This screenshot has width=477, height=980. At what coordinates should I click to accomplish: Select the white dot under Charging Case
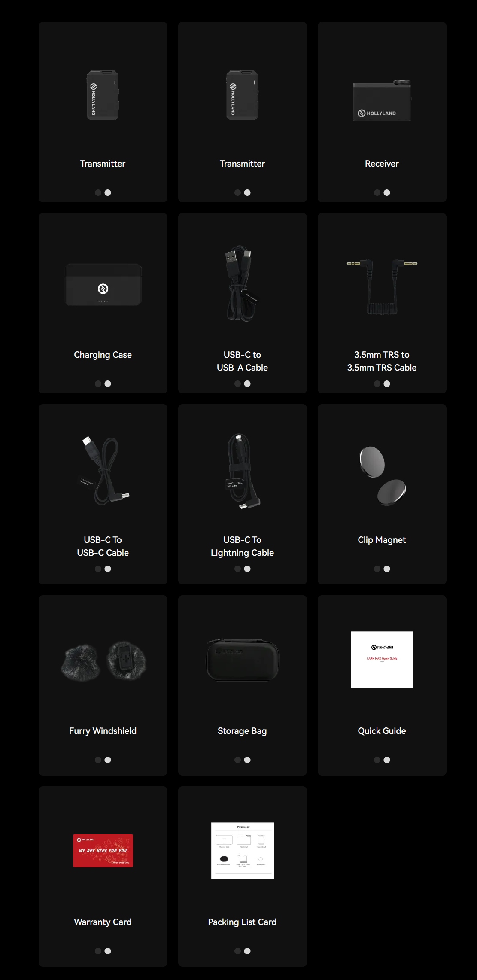point(108,383)
